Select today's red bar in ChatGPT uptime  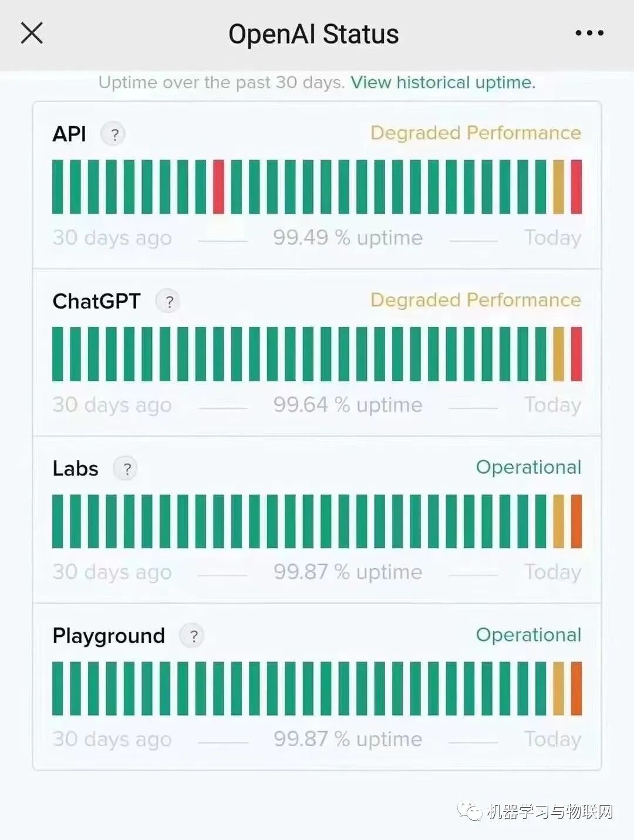pos(576,354)
